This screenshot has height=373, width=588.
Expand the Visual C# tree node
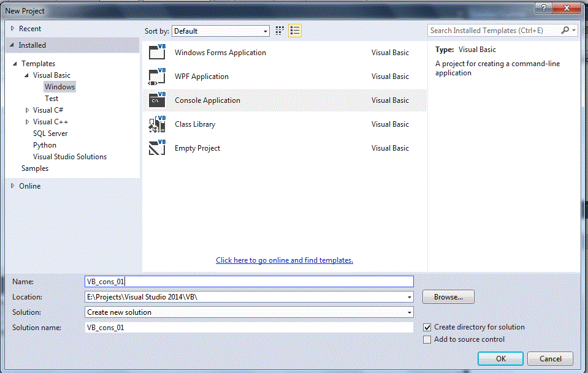[x=27, y=110]
